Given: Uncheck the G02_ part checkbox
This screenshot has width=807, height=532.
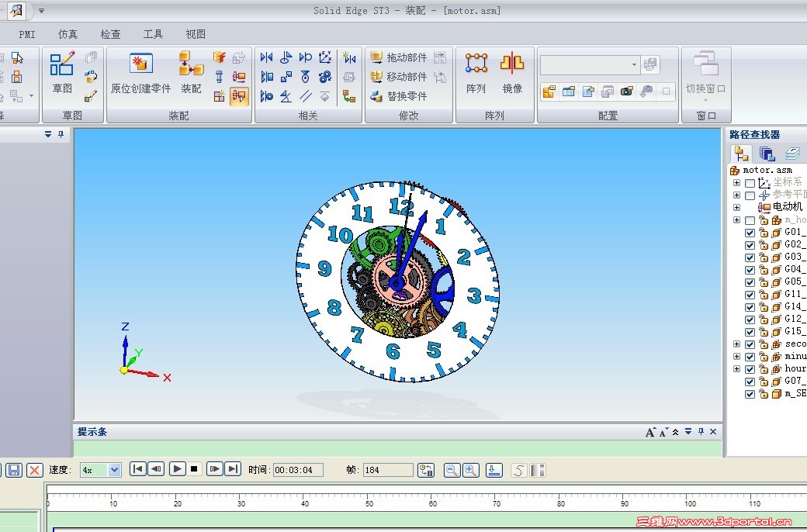Looking at the screenshot, I should tap(750, 245).
